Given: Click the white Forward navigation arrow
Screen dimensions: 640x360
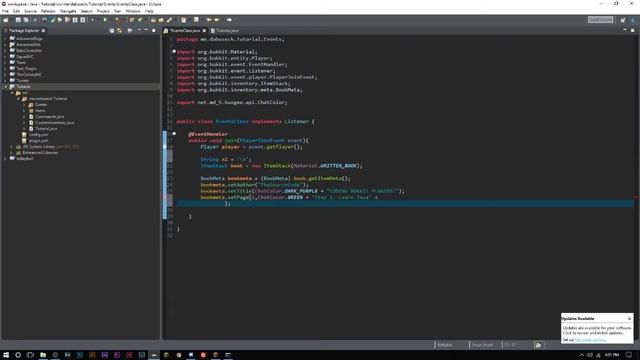Looking at the screenshot, I should [x=229, y=20].
